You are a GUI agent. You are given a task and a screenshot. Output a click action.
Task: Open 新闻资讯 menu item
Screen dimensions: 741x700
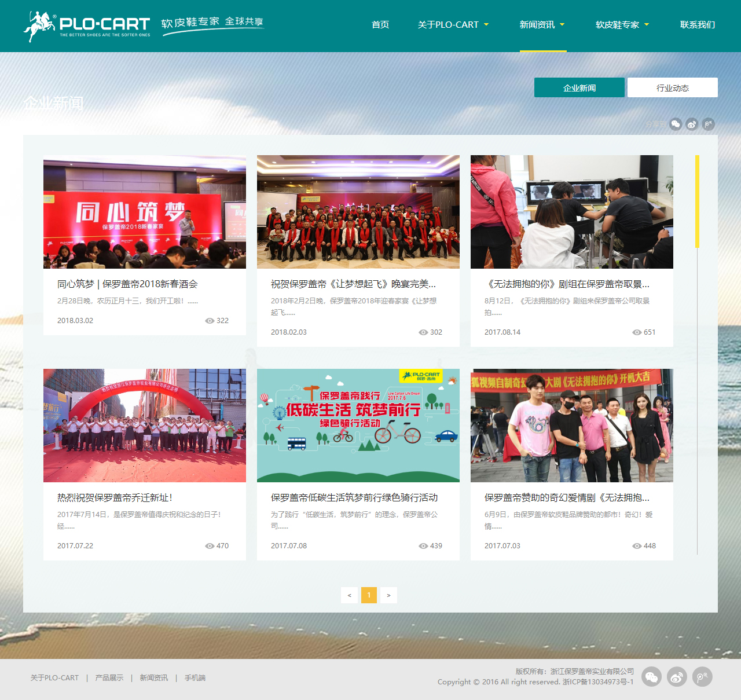coord(537,24)
